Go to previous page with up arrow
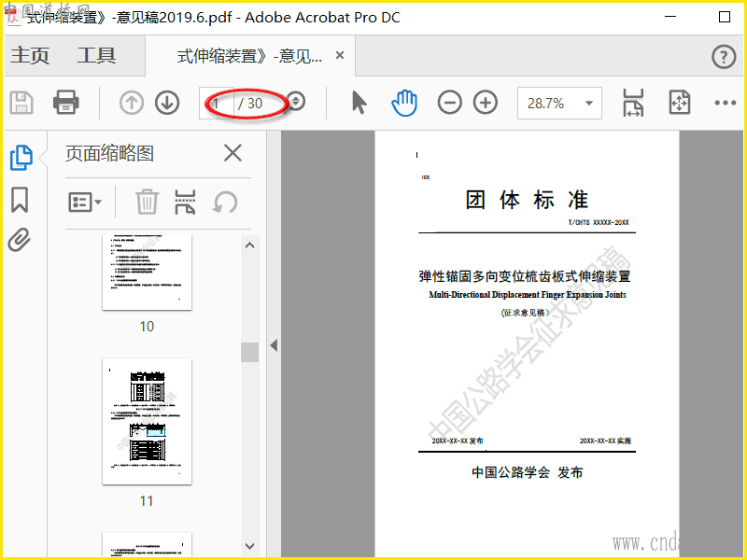747x560 pixels. point(132,103)
